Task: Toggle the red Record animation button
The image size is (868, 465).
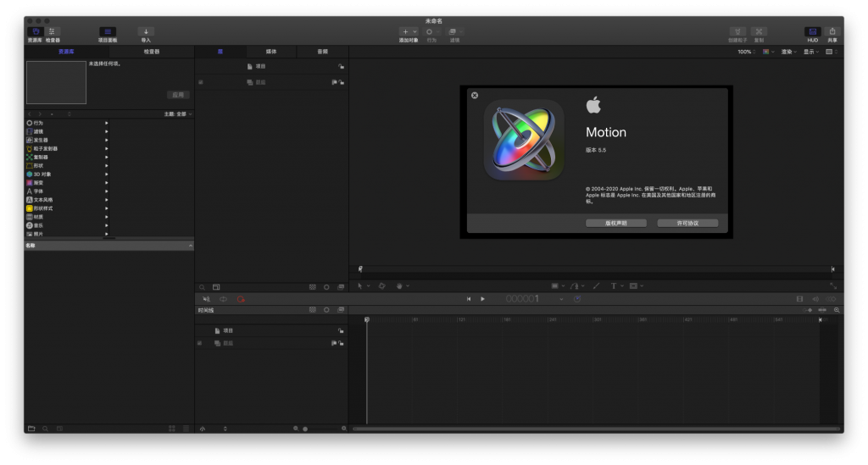Action: click(241, 299)
